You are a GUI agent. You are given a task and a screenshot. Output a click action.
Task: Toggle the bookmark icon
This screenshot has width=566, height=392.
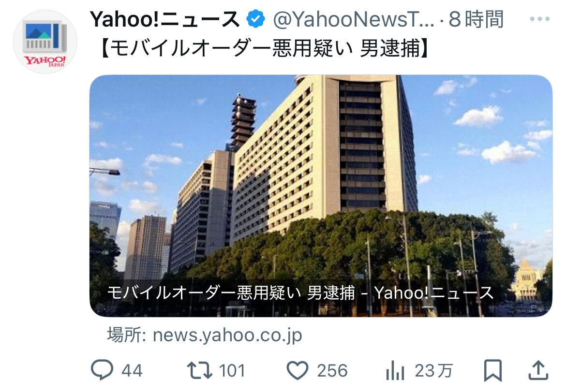pyautogui.click(x=493, y=370)
